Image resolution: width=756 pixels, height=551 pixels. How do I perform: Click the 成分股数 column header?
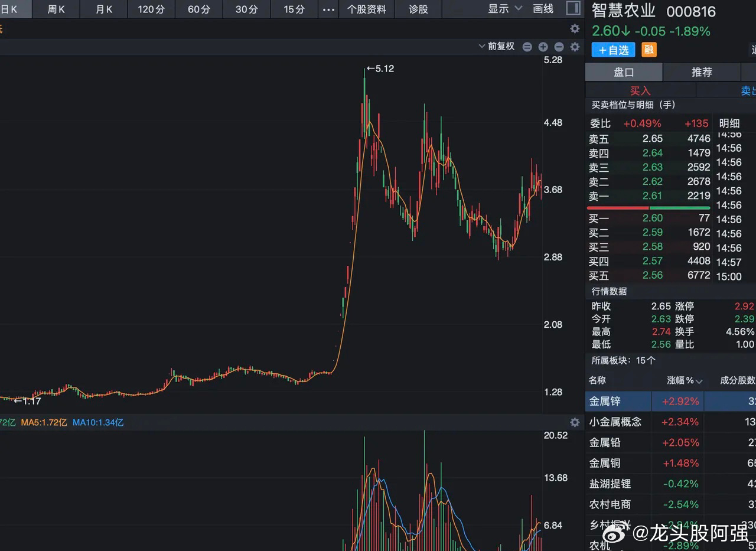coord(738,380)
